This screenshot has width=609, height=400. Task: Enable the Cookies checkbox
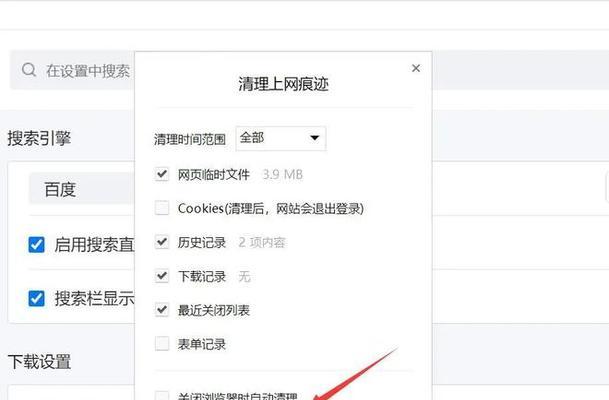pos(162,208)
